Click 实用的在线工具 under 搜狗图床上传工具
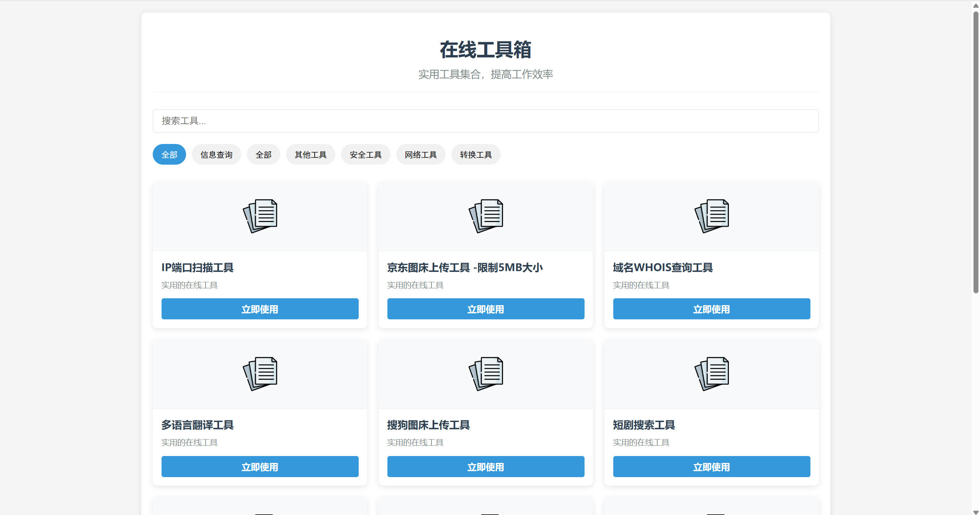Image resolution: width=980 pixels, height=515 pixels. 415,442
